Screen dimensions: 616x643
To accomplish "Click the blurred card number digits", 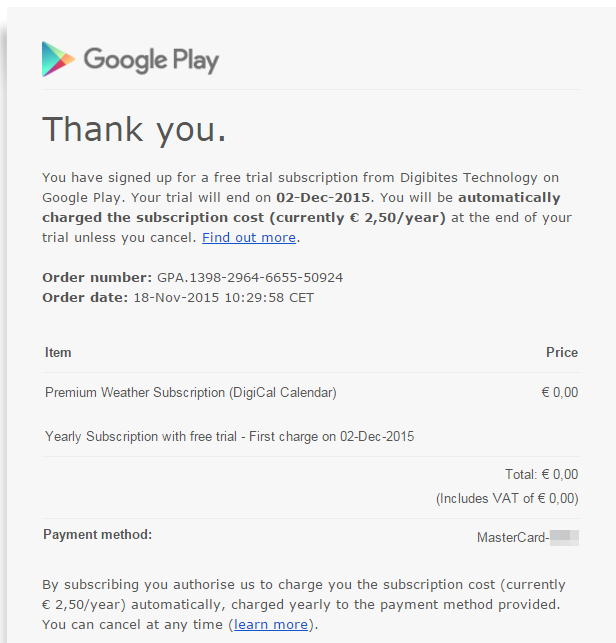I will [564, 537].
